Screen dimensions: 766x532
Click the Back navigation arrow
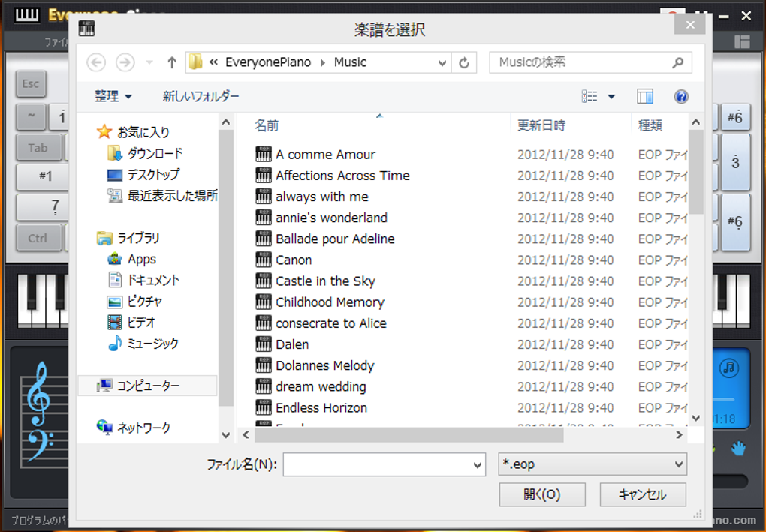click(96, 62)
